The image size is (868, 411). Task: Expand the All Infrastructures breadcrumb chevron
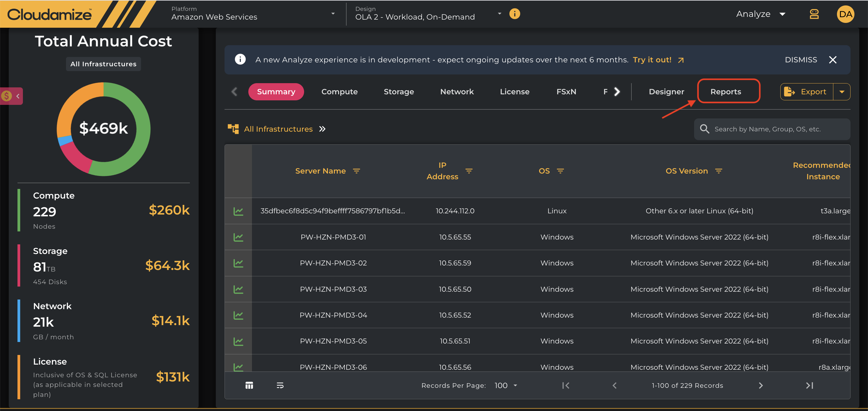point(322,129)
